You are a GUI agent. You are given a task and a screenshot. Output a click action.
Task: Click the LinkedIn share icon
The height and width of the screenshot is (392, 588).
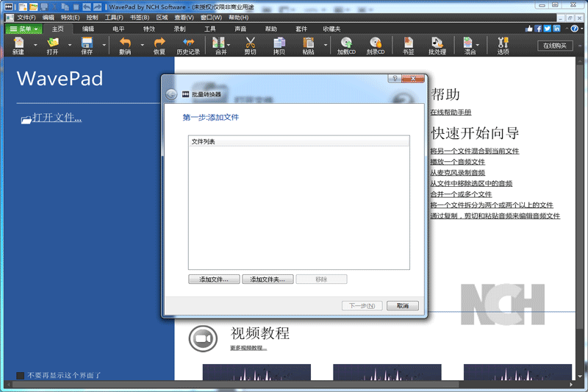pos(557,29)
